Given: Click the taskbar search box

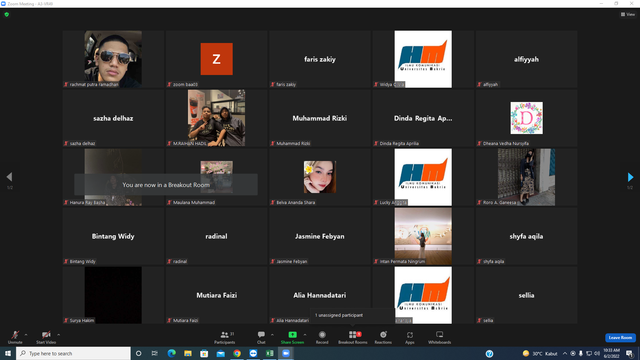Looking at the screenshot, I should [x=73, y=353].
